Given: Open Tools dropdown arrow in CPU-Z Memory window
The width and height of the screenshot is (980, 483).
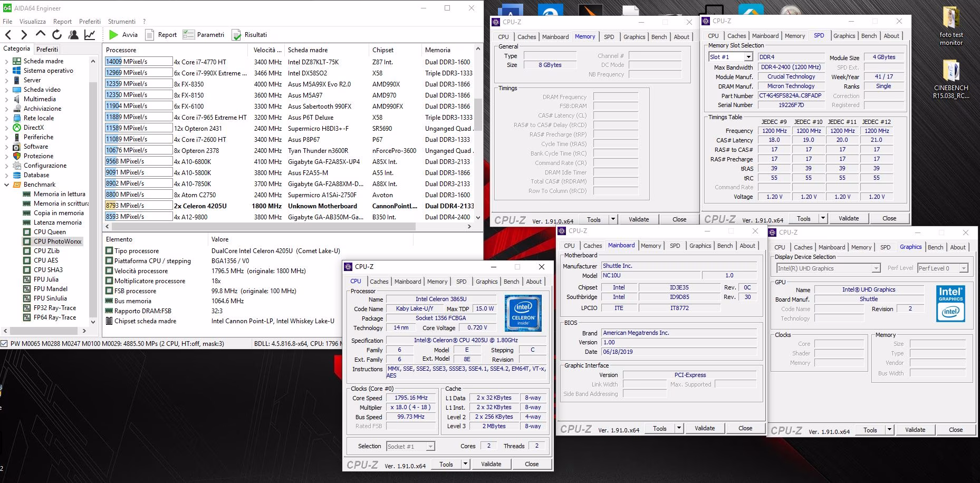Looking at the screenshot, I should [613, 219].
